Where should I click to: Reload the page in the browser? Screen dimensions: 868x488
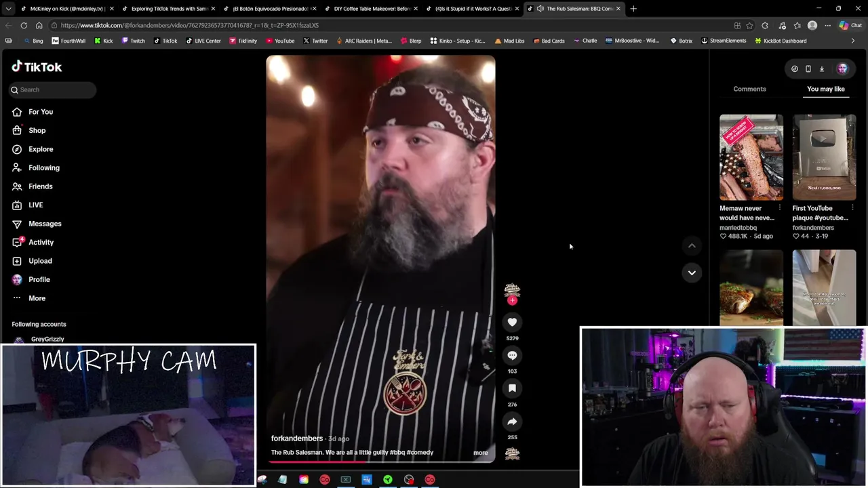pos(24,25)
